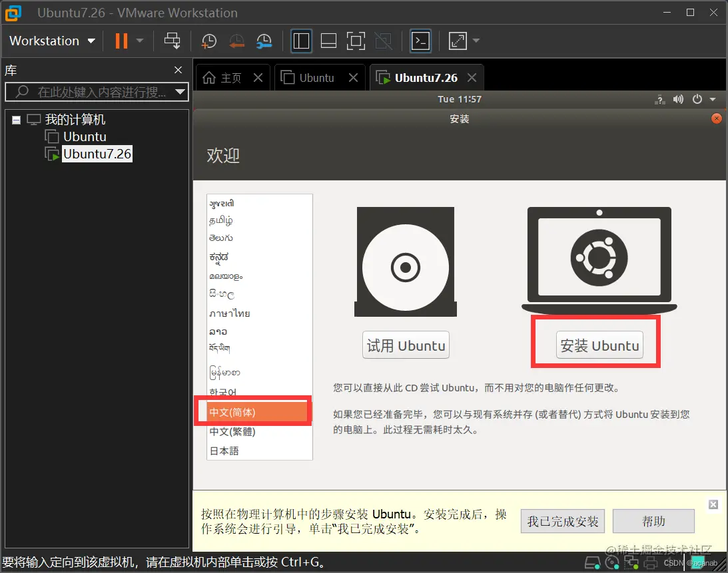Toggle the library sidebar view icon
This screenshot has width=728, height=573.
tap(301, 41)
